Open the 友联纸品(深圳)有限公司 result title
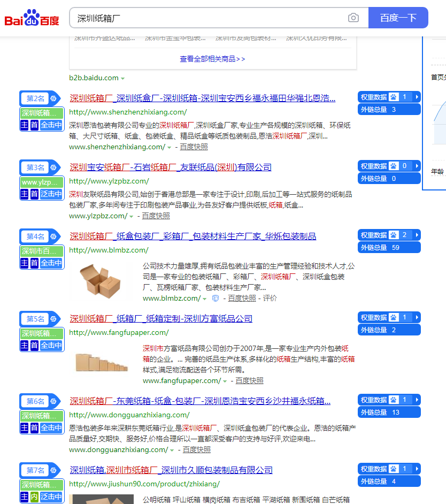 171,167
